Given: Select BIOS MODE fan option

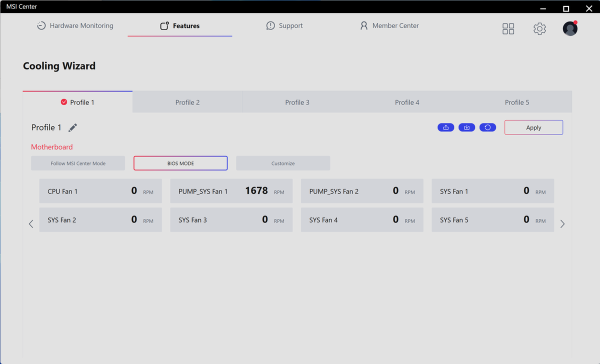Looking at the screenshot, I should 180,163.
